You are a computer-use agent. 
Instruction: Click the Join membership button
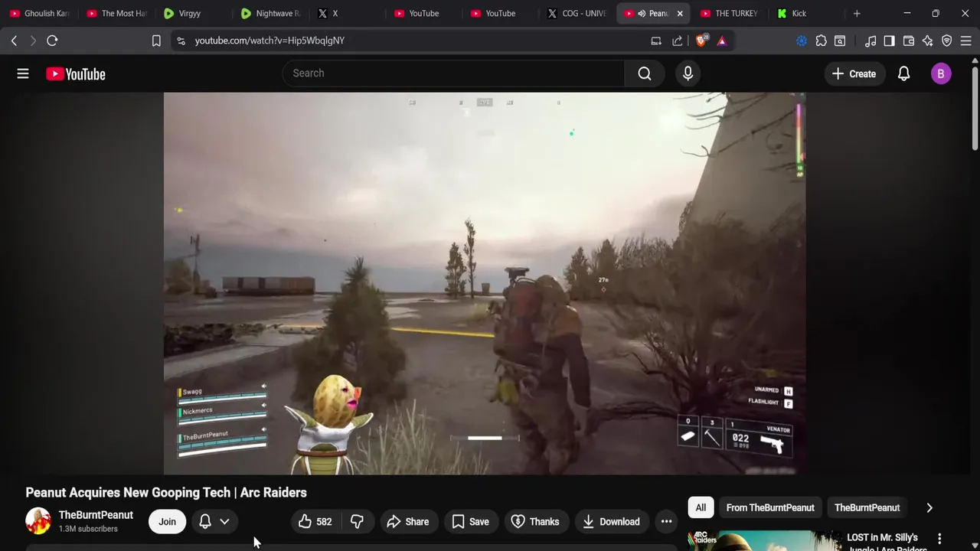click(167, 522)
